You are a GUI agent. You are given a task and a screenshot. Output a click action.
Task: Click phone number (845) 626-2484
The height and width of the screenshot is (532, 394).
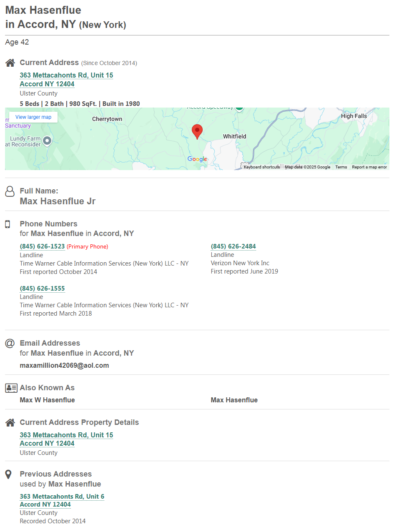coord(233,246)
